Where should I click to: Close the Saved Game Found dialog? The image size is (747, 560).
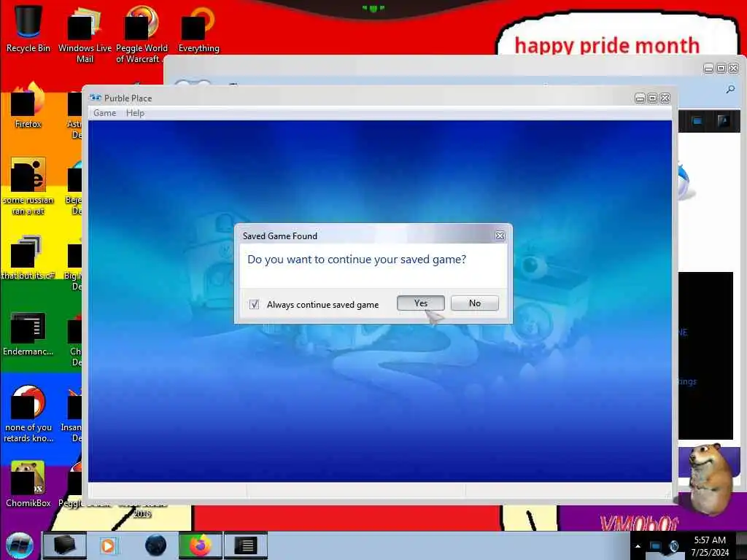[x=500, y=236]
